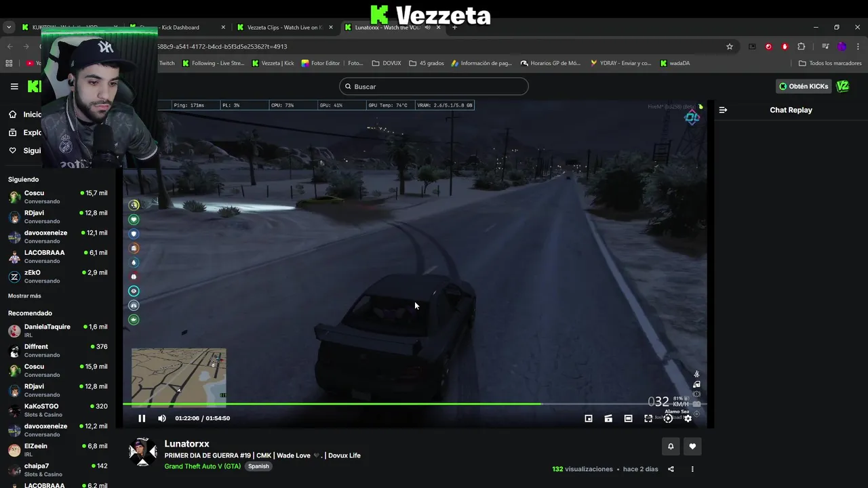Expand Mostrar más in Siguiendo list

24,296
